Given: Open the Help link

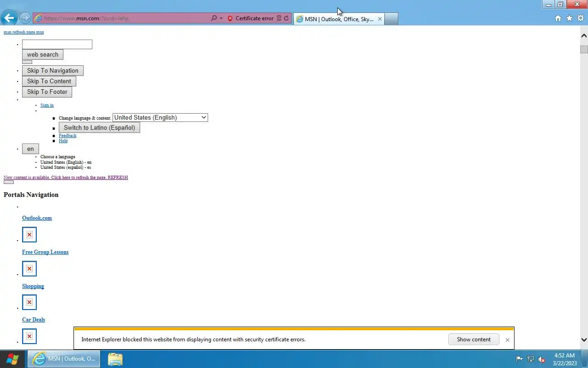Looking at the screenshot, I should click(x=63, y=141).
